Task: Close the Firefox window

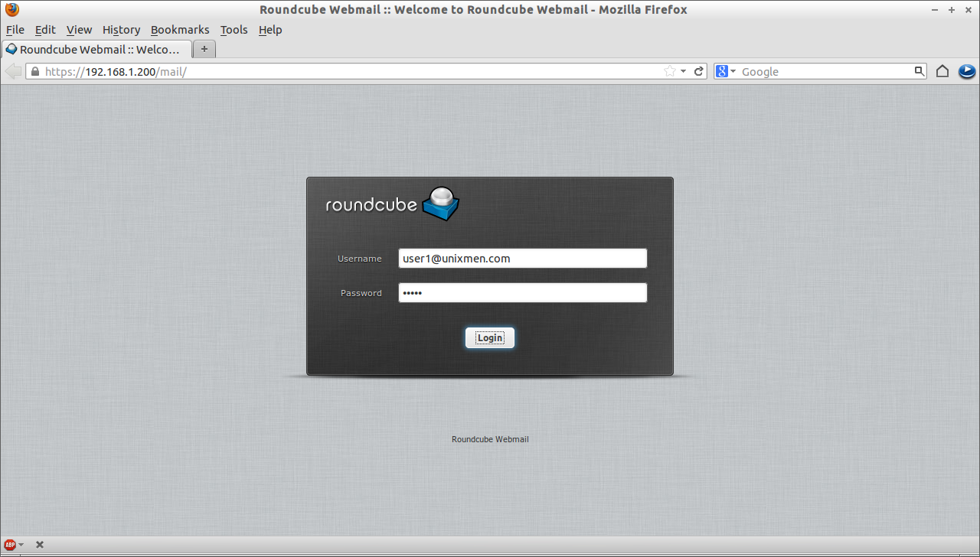Action: [968, 10]
